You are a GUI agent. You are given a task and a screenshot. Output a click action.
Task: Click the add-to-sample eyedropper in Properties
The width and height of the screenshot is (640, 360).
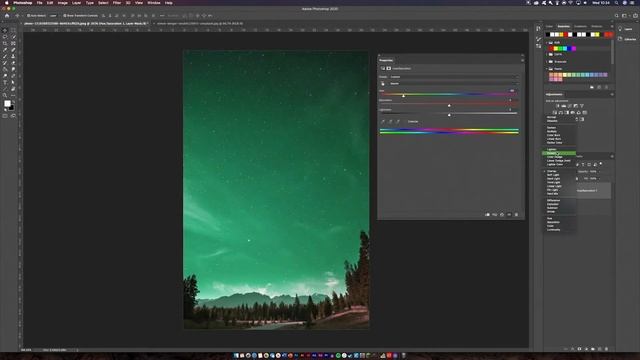coord(390,122)
